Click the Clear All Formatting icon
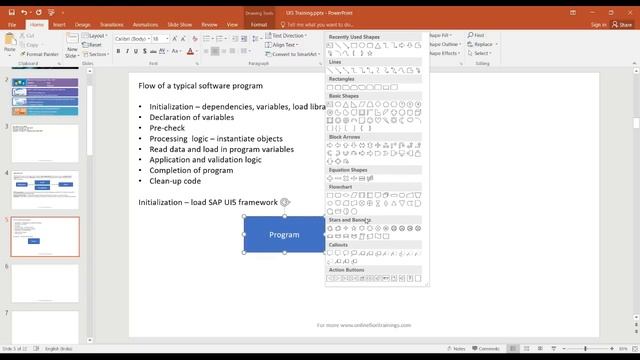The image size is (640, 360). 195,39
